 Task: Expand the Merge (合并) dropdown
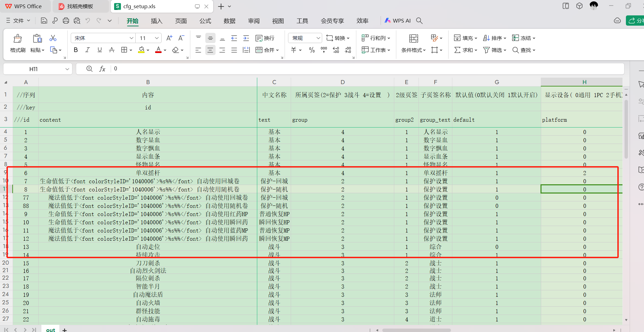[277, 50]
